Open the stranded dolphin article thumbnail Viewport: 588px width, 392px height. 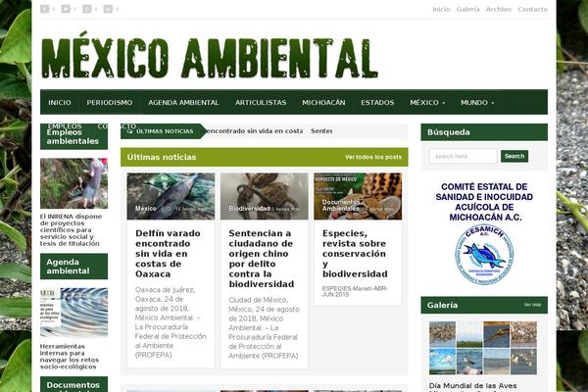click(171, 196)
